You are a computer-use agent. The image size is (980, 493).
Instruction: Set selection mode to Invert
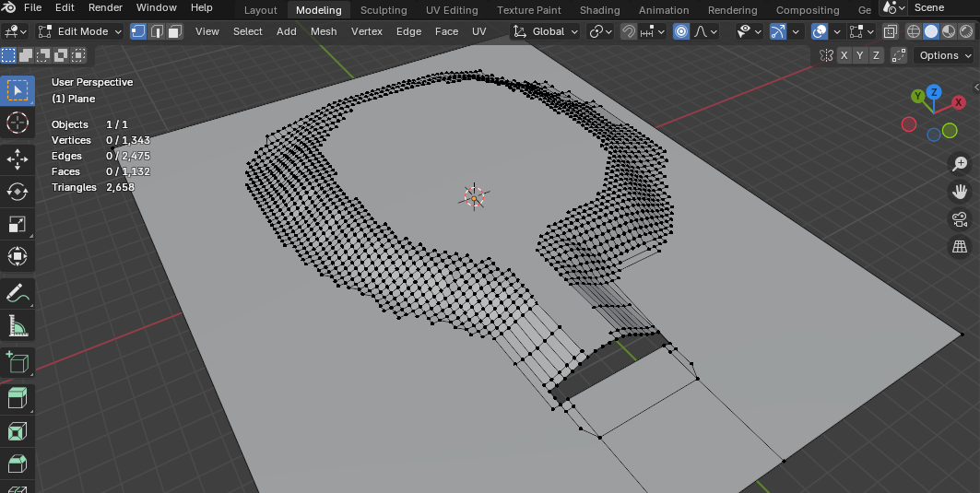click(61, 55)
